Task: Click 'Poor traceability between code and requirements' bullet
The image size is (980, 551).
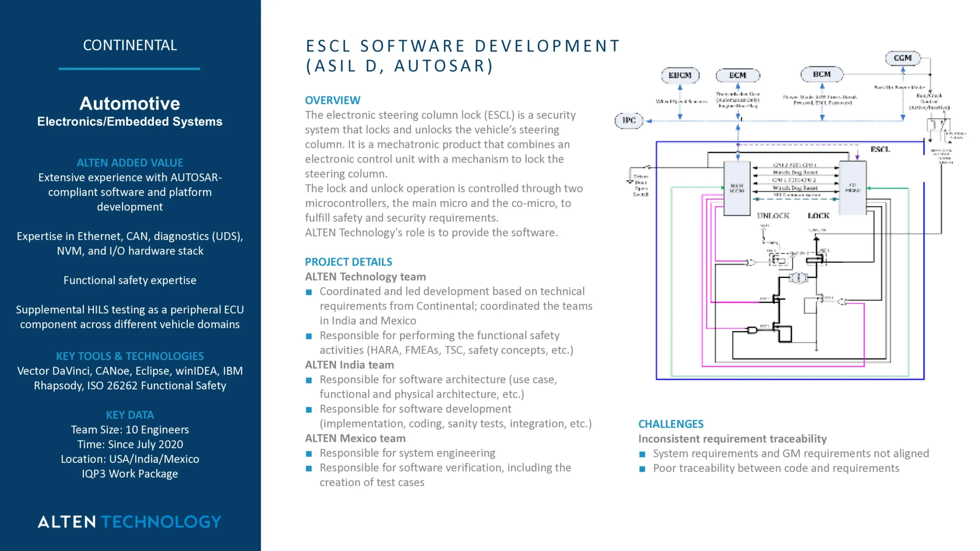Action: pyautogui.click(x=776, y=468)
